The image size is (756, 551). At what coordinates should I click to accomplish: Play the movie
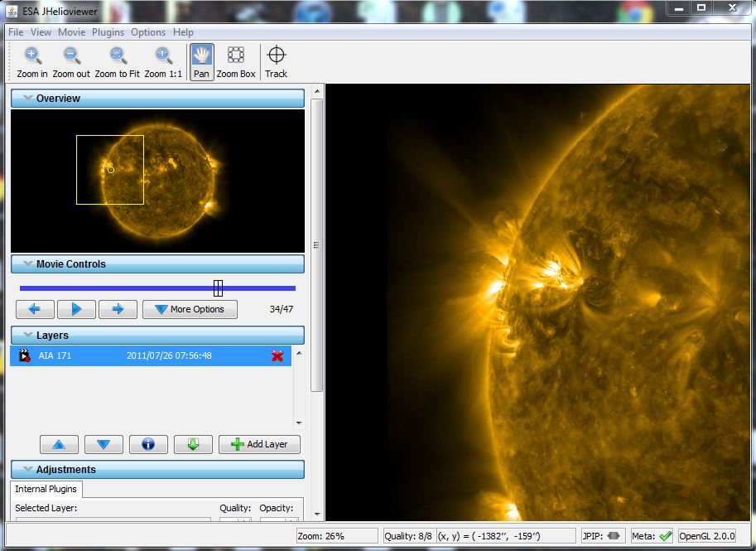point(76,309)
